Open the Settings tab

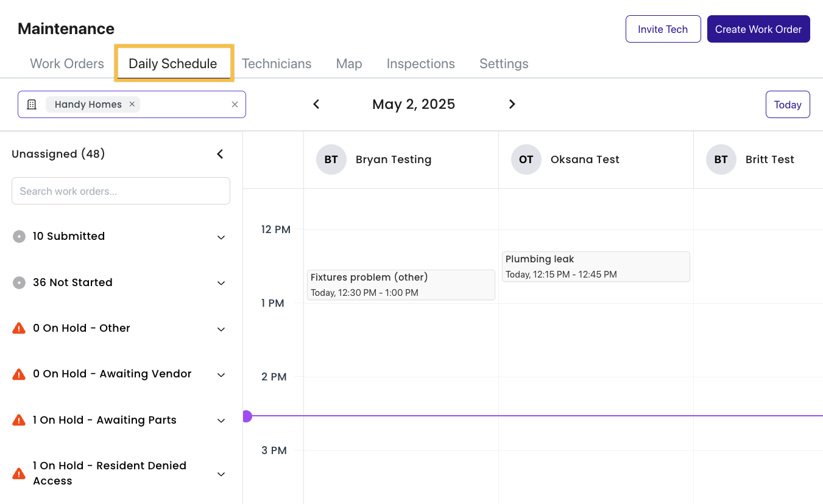(504, 63)
